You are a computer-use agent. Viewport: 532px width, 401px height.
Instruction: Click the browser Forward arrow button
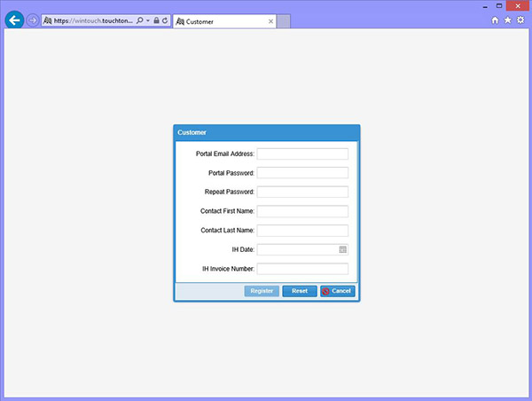(x=33, y=20)
